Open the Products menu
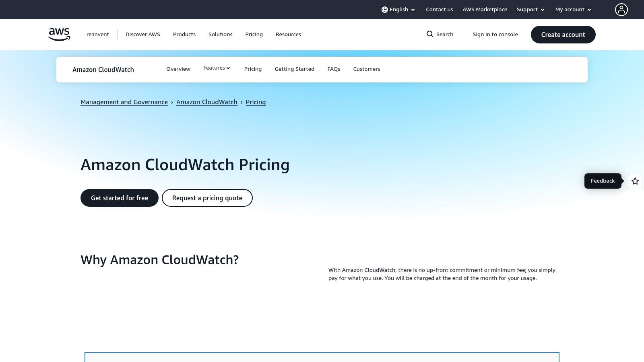644x362 pixels. tap(184, 35)
